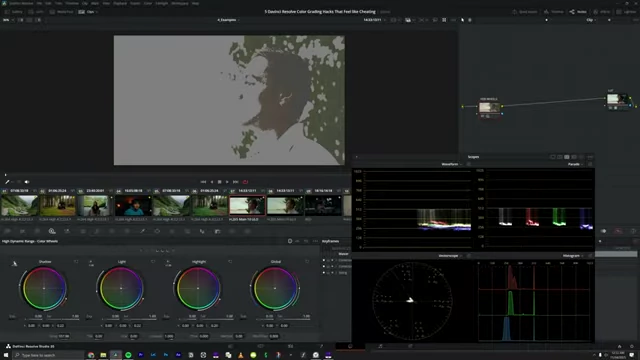Image resolution: width=640 pixels, height=360 pixels.
Task: Open the Help menu
Action: click(x=196, y=3)
